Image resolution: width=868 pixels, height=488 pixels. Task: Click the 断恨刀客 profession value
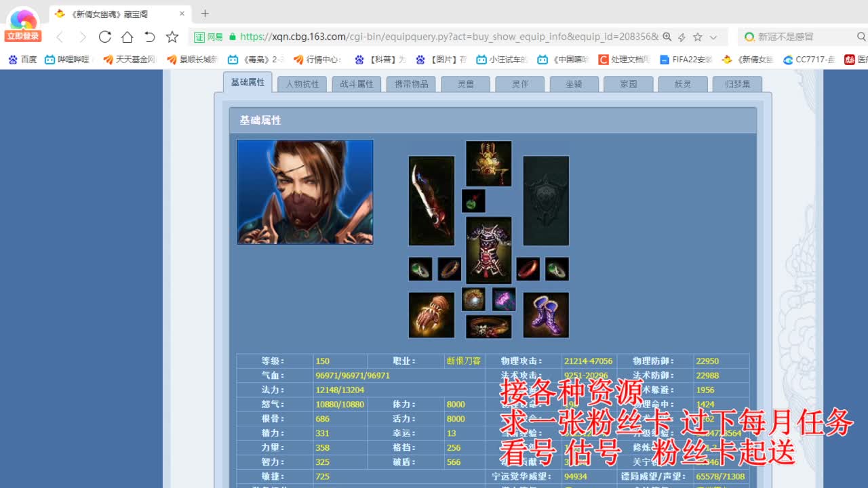464,361
